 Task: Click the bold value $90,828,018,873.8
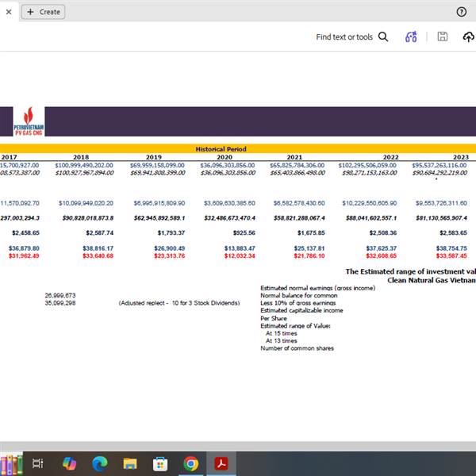[x=88, y=218]
